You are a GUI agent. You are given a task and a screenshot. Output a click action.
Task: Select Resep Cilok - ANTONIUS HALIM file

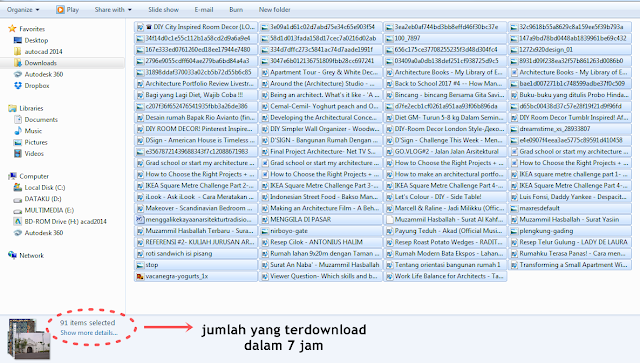click(320, 242)
